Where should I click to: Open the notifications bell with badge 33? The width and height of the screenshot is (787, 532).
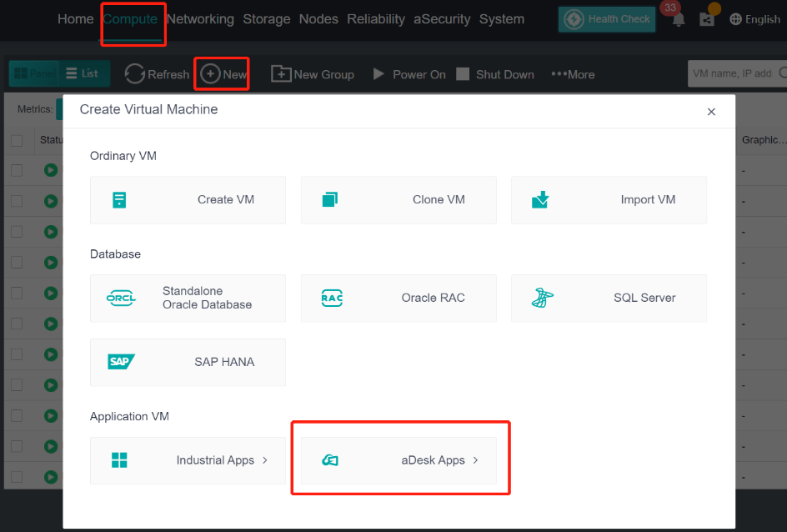point(678,19)
